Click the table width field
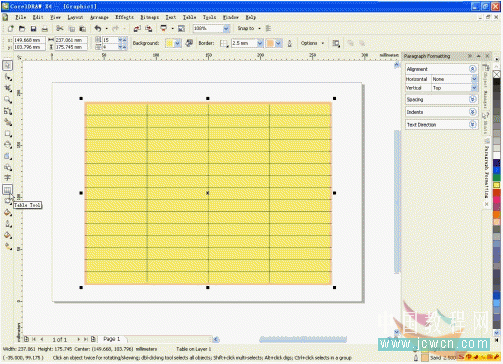 click(71, 40)
